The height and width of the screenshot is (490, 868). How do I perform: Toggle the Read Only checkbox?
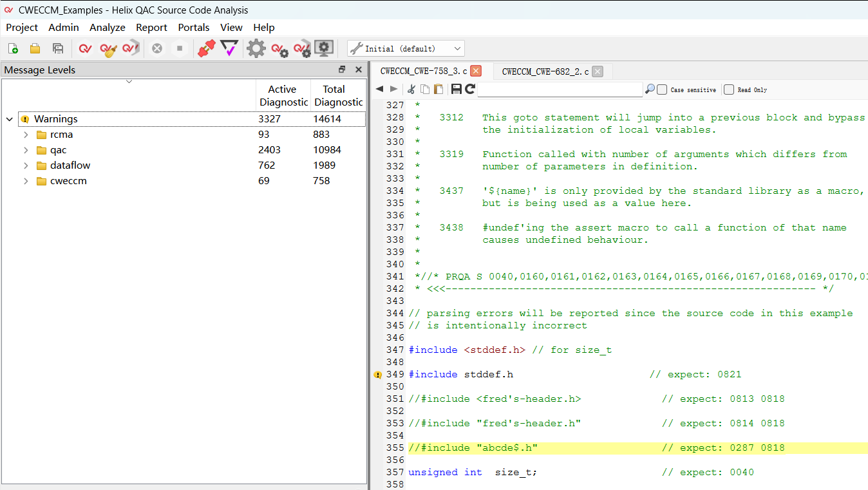[729, 90]
